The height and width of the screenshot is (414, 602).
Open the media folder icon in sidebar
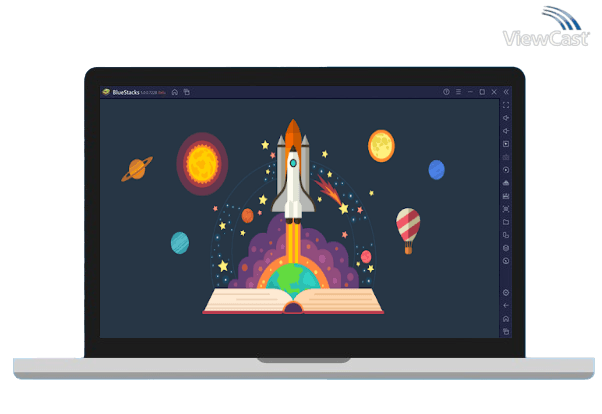[x=506, y=222]
